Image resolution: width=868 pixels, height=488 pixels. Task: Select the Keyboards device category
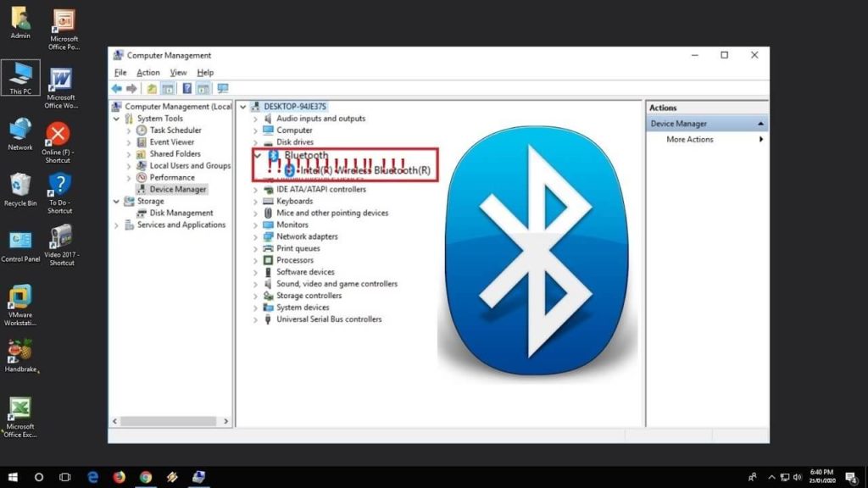(294, 202)
